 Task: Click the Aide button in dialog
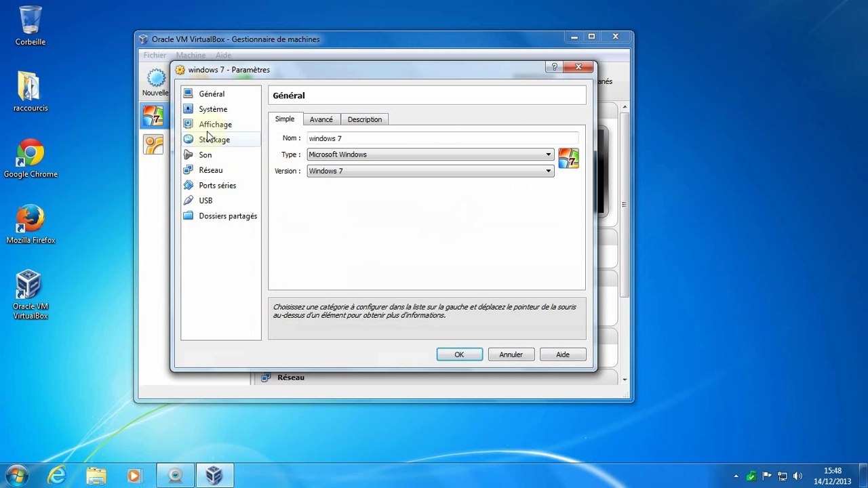(x=563, y=354)
